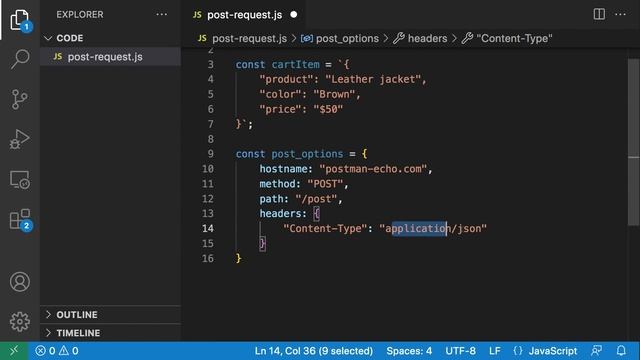
Task: Click the editor vertical scrollbar
Action: (633, 142)
